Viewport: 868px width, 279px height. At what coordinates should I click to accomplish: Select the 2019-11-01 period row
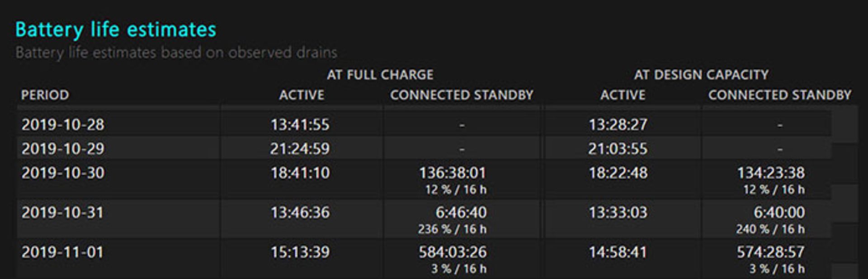click(x=63, y=252)
